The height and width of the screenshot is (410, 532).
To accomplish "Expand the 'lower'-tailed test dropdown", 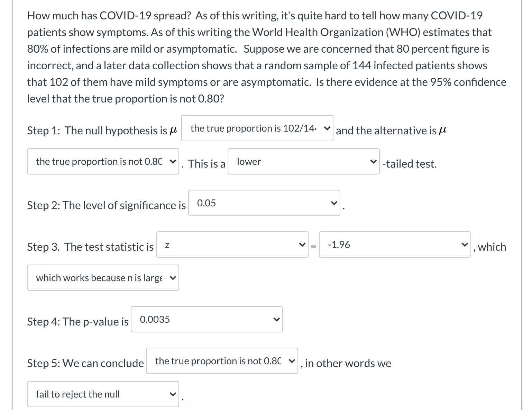I will click(303, 161).
